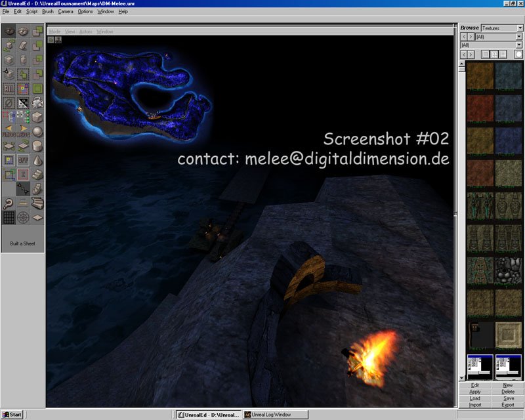
Task: Open the package '(All)' dropdown beside the arrows
Action: [499, 37]
